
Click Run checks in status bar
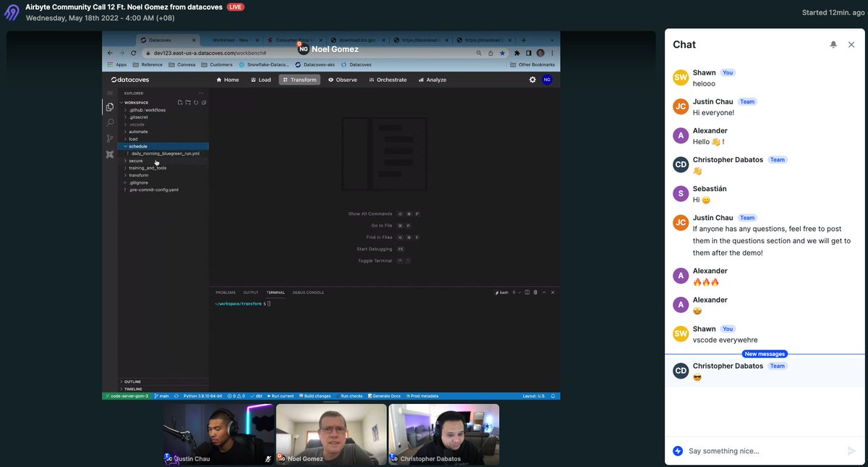[349, 396]
